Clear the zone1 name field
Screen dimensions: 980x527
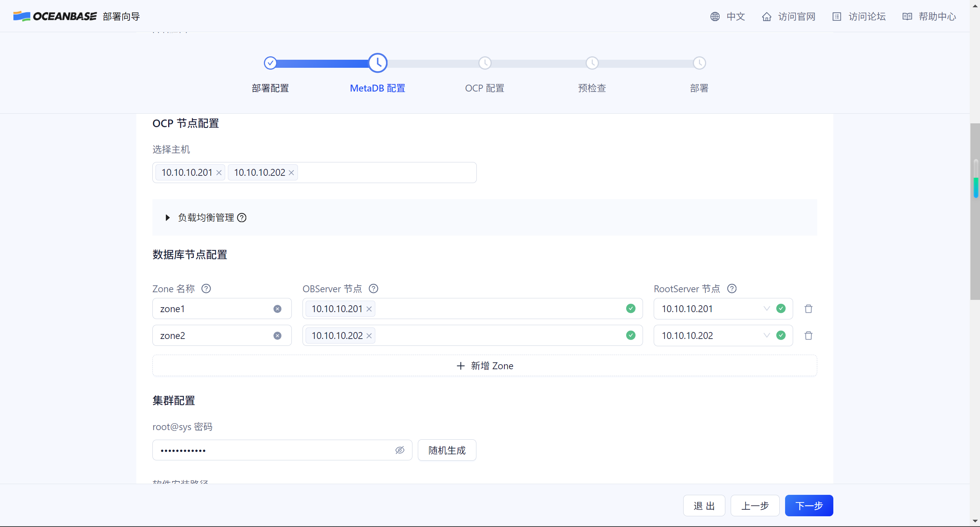277,309
